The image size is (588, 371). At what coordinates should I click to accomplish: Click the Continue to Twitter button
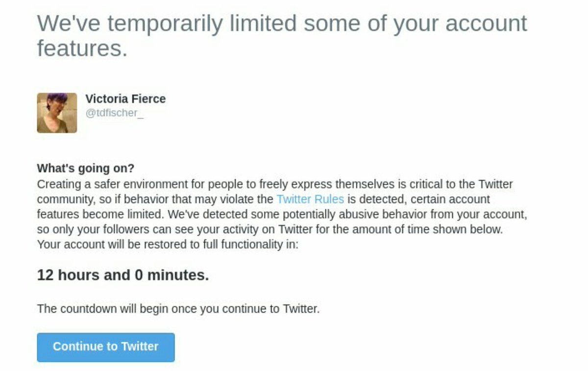point(105,347)
